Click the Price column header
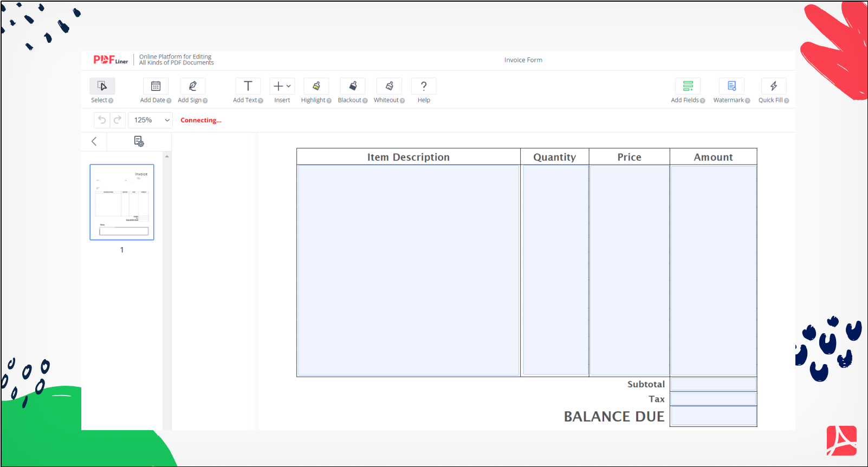This screenshot has width=868, height=467. click(630, 157)
